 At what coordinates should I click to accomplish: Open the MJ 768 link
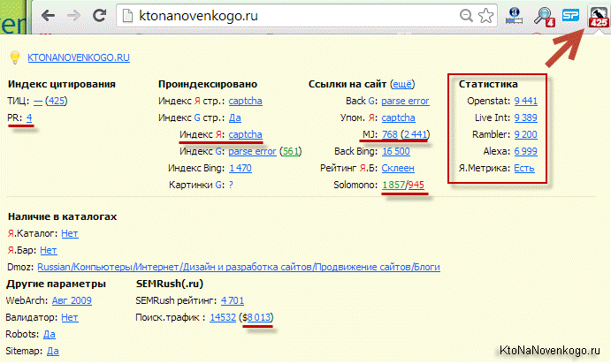(390, 134)
